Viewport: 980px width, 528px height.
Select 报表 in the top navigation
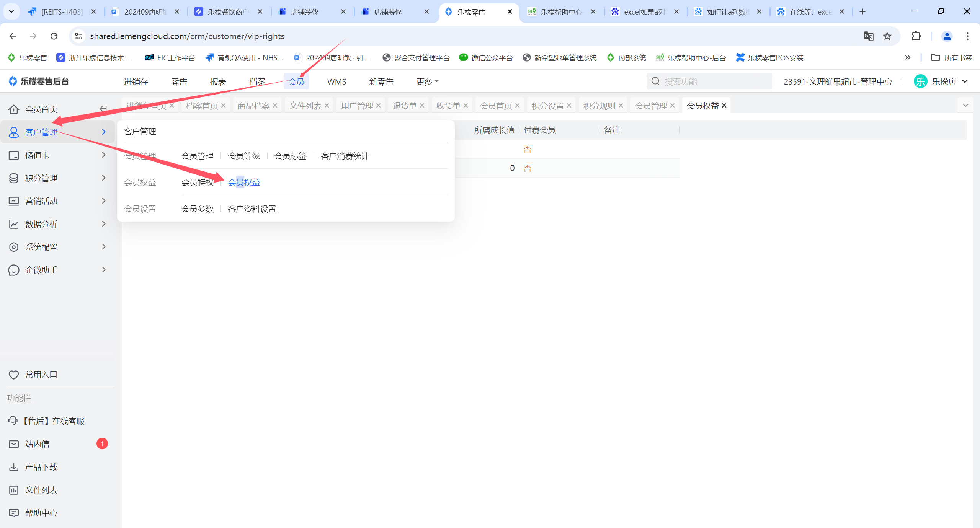pyautogui.click(x=218, y=81)
